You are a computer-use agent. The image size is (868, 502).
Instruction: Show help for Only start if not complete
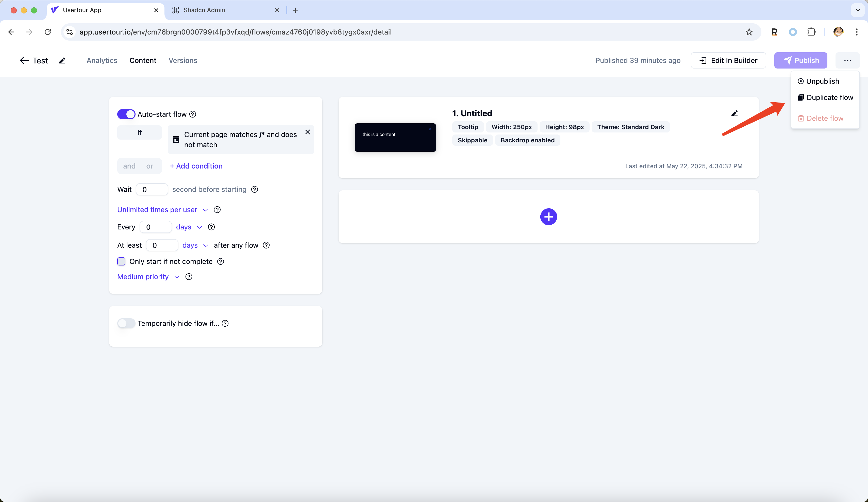221,261
